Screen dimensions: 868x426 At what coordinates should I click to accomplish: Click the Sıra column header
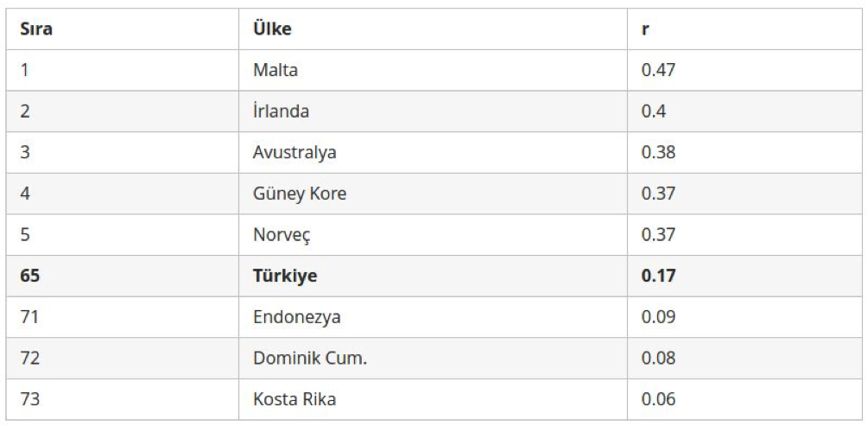coord(36,29)
